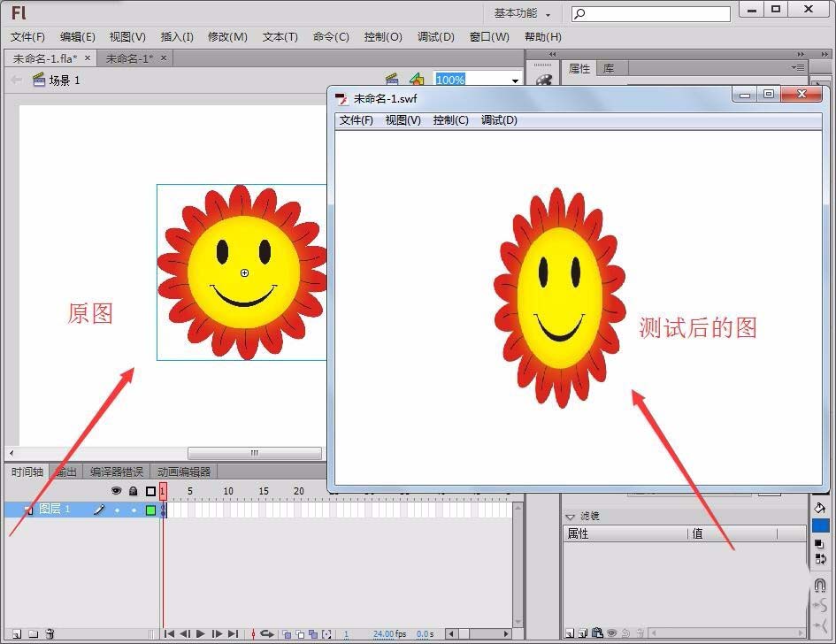Close the 未命名-1.fla* tab

pos(88,57)
